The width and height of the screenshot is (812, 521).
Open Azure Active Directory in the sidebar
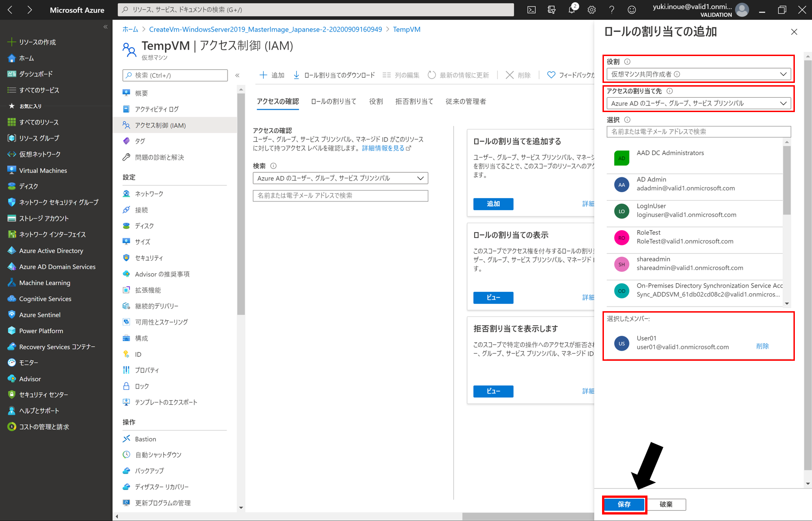coord(45,251)
